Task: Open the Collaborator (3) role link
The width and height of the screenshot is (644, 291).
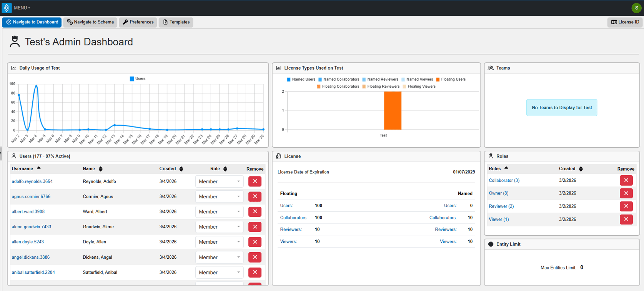Action: point(504,180)
